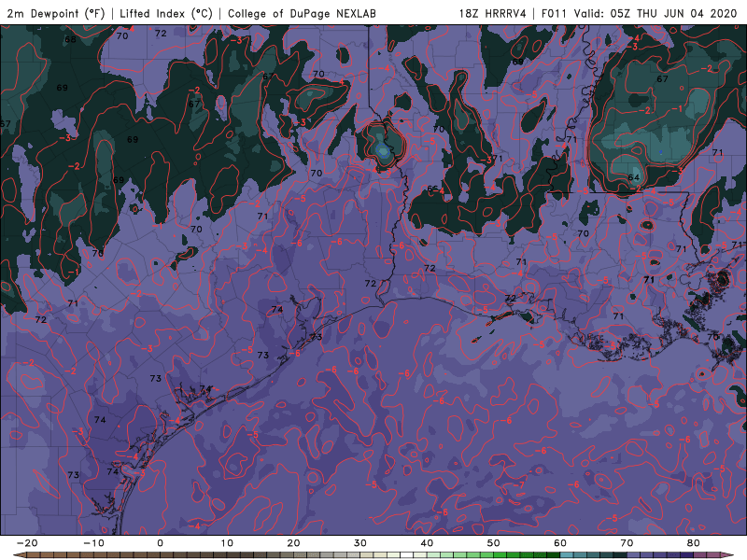747x560 pixels.
Task: Click the "F011" forecast hour text
Action: (x=555, y=13)
